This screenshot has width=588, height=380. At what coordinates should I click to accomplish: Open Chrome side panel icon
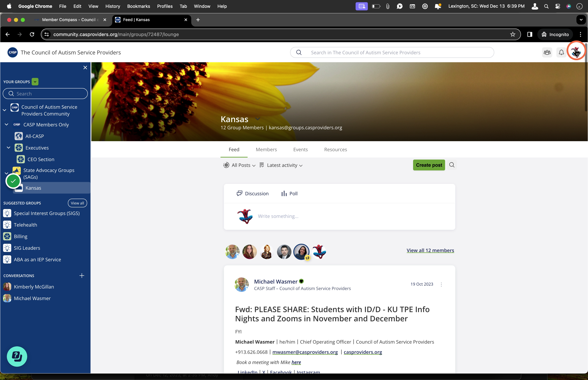pyautogui.click(x=529, y=34)
